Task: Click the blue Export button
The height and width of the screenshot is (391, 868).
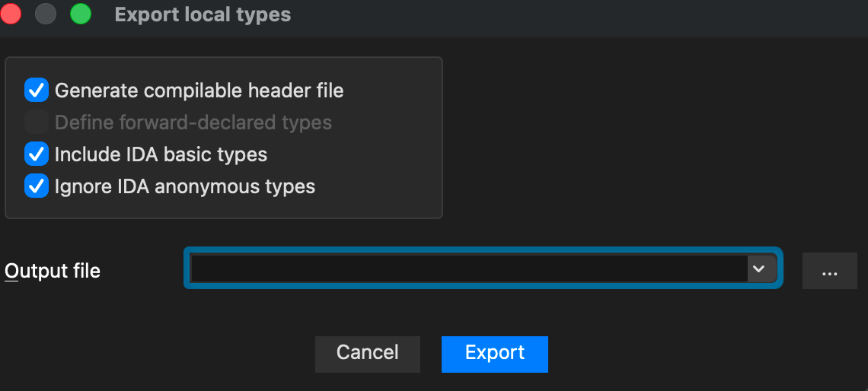Action: (x=494, y=354)
